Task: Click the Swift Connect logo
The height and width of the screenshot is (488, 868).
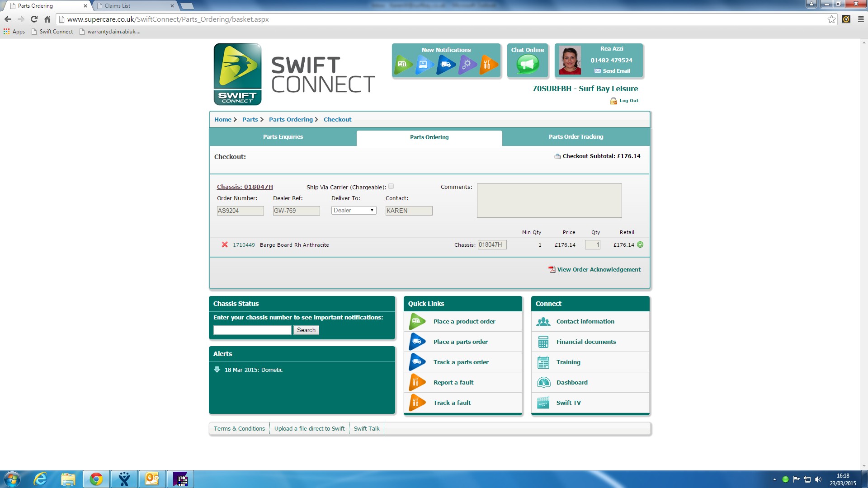Action: point(237,74)
